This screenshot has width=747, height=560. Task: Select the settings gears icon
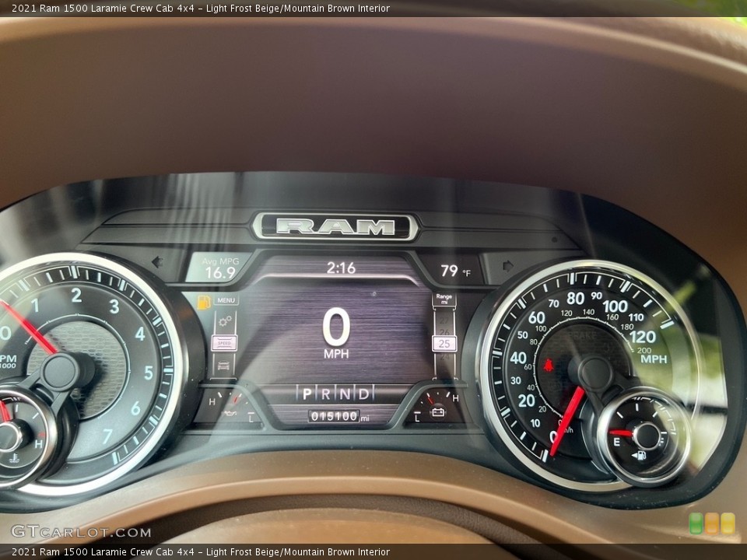tap(225, 321)
